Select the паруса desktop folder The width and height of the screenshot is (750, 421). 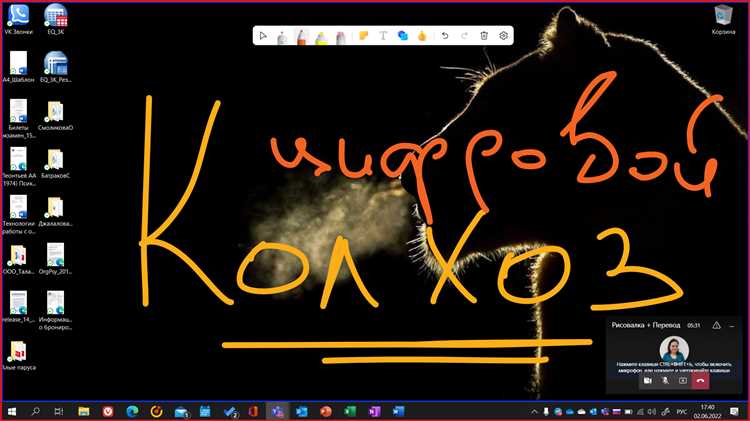(19, 355)
